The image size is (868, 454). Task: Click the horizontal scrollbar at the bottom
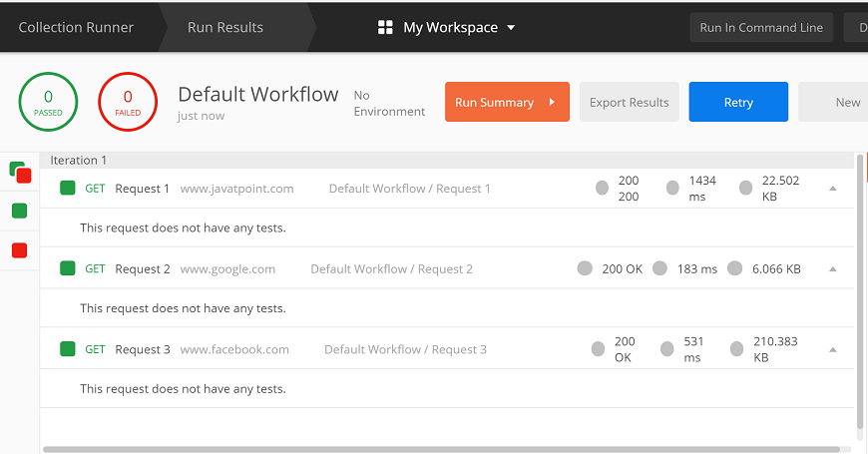pyautogui.click(x=441, y=450)
